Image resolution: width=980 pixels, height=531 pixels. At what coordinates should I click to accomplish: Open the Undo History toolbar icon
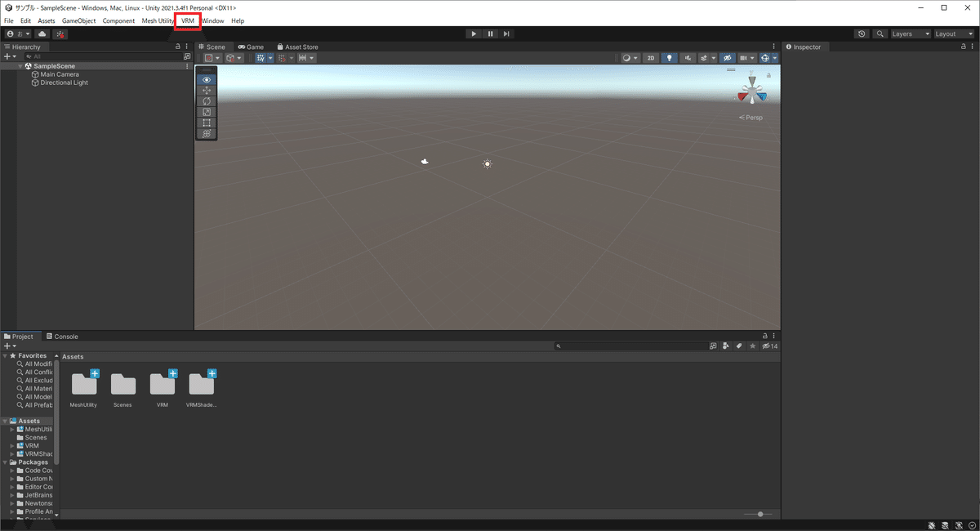coord(862,33)
